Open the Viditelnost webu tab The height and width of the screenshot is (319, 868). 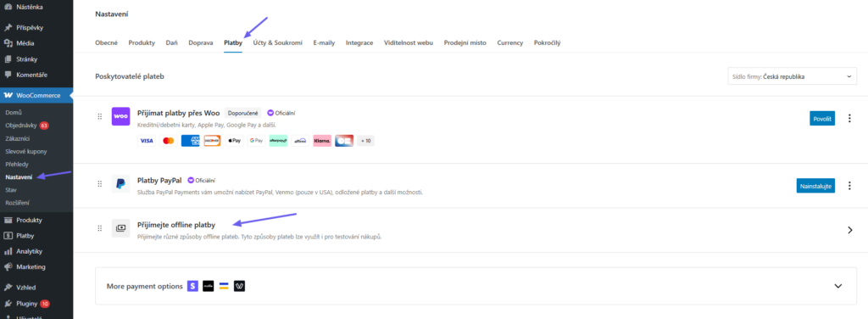tap(409, 42)
